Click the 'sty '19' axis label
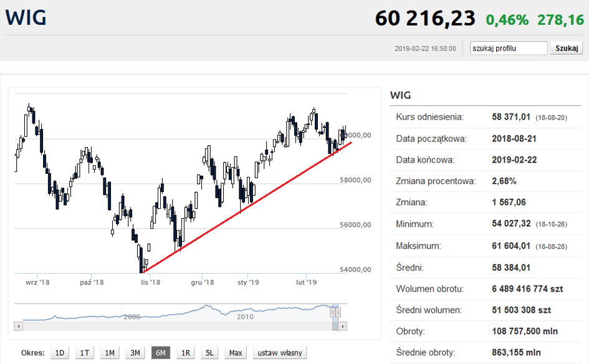Viewport: 589px width, 364px height. click(x=248, y=282)
